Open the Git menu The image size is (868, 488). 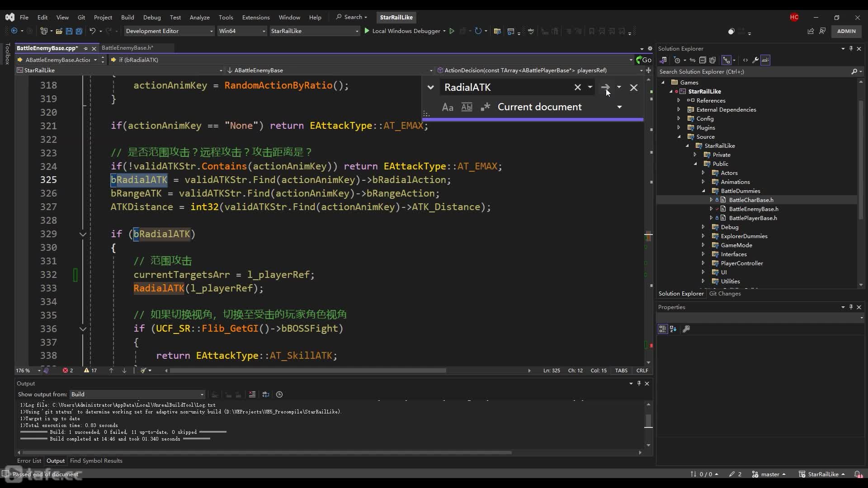(81, 17)
